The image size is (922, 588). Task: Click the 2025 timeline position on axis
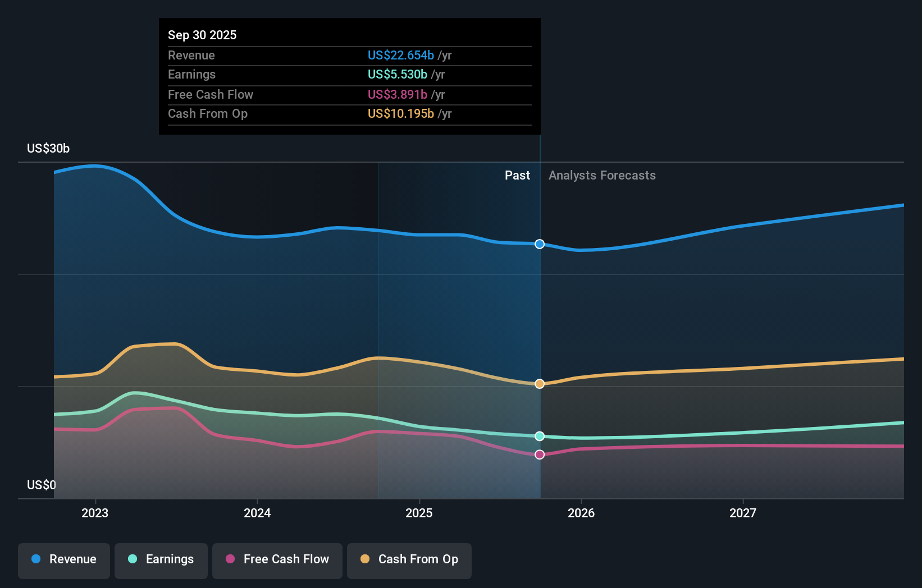419,512
